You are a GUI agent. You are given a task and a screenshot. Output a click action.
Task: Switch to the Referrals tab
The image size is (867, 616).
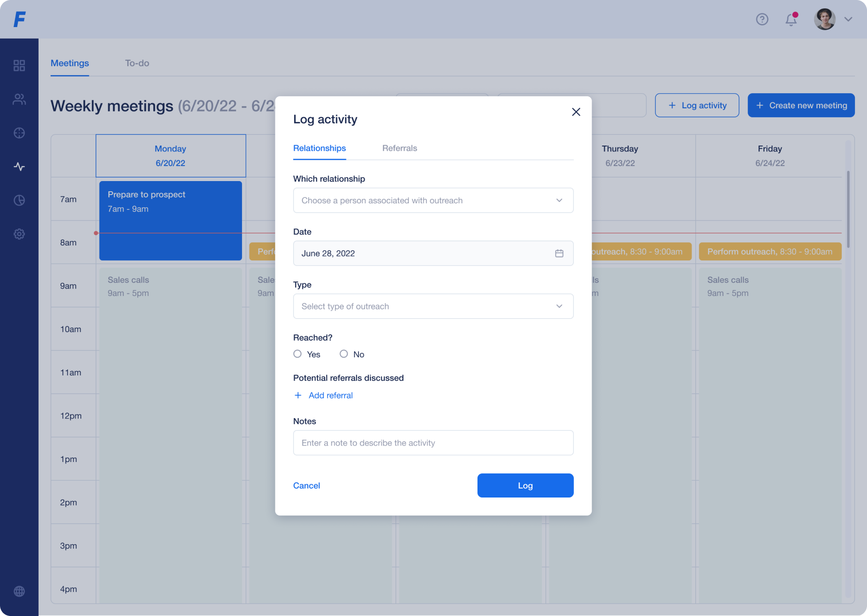[399, 148]
